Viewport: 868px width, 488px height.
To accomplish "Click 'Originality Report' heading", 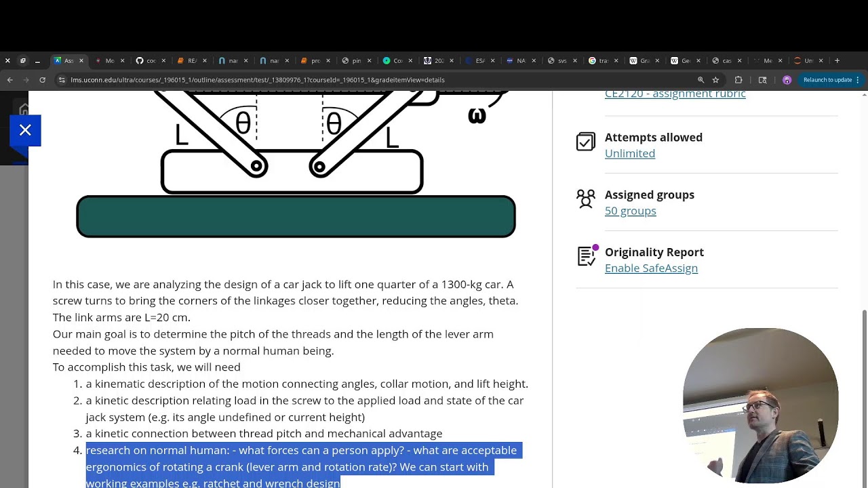I will click(654, 252).
